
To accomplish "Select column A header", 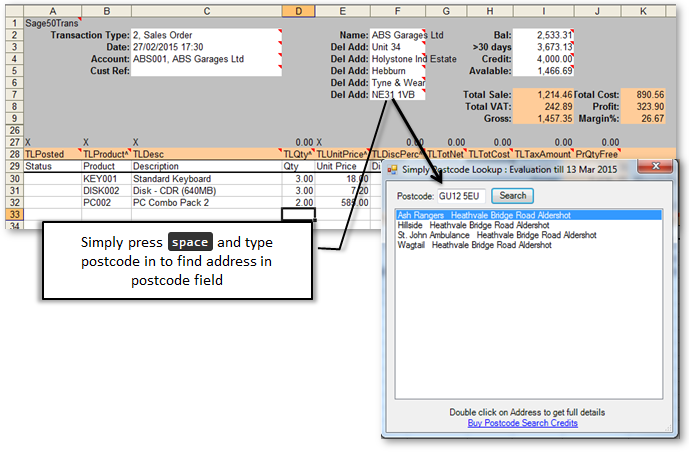I will click(x=53, y=11).
